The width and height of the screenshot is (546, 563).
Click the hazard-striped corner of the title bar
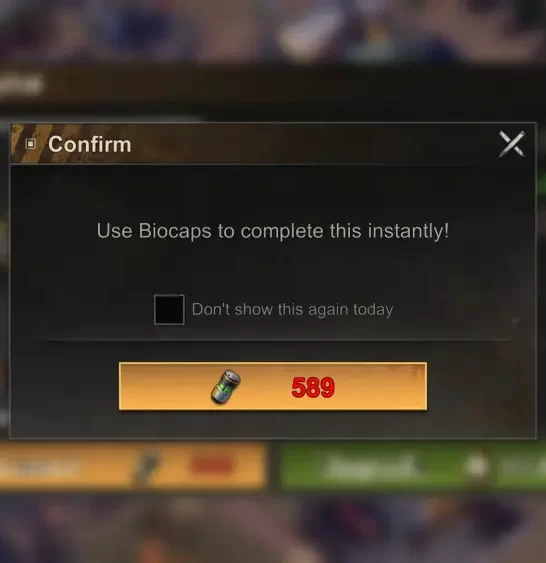(x=27, y=144)
